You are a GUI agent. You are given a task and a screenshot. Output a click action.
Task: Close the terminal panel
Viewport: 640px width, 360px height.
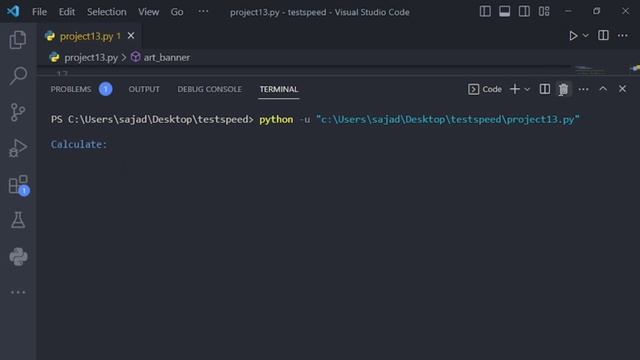point(622,89)
